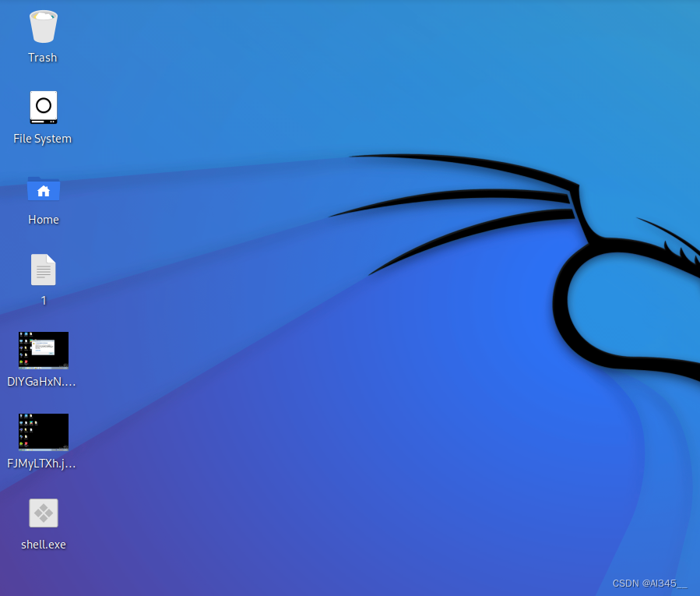Click the File System label text
Image resolution: width=700 pixels, height=596 pixels.
click(42, 139)
